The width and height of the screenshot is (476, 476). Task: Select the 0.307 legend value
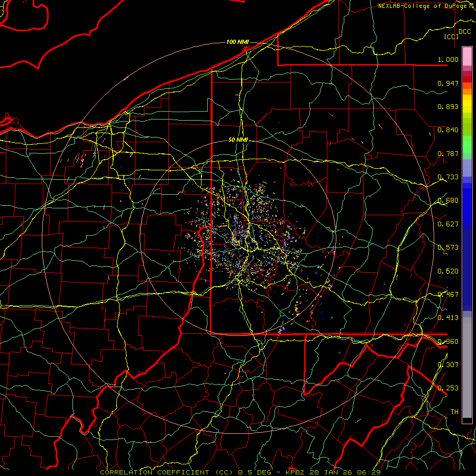[448, 364]
